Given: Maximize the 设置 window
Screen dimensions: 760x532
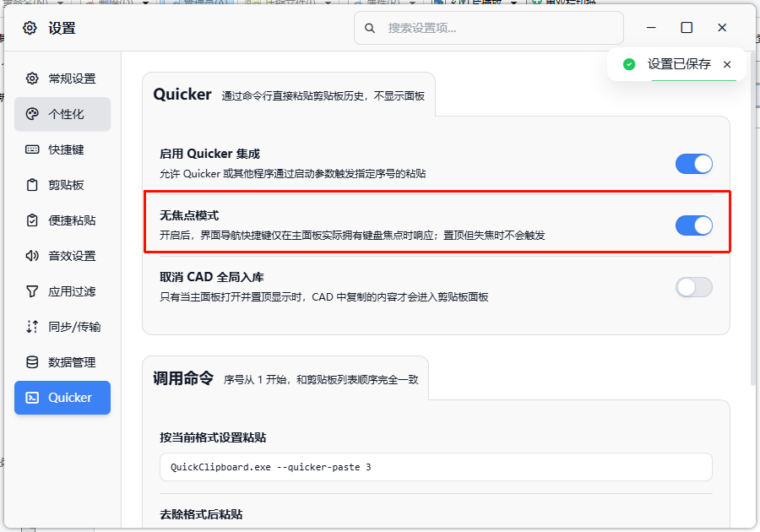Looking at the screenshot, I should pyautogui.click(x=687, y=28).
